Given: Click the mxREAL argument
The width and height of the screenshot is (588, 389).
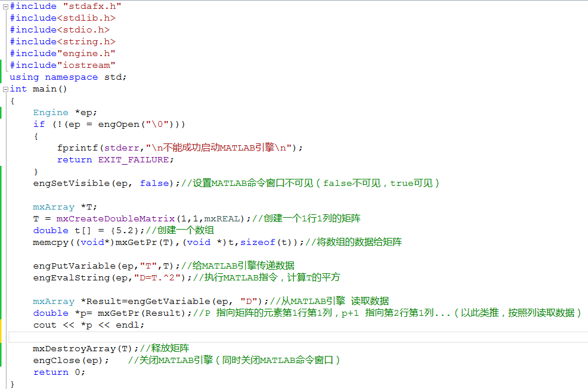Looking at the screenshot, I should click(222, 218).
